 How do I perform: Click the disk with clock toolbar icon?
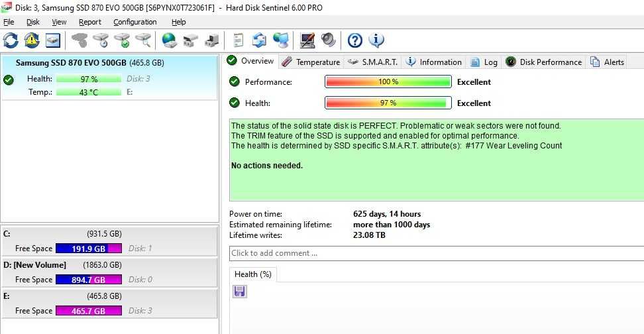tap(101, 40)
